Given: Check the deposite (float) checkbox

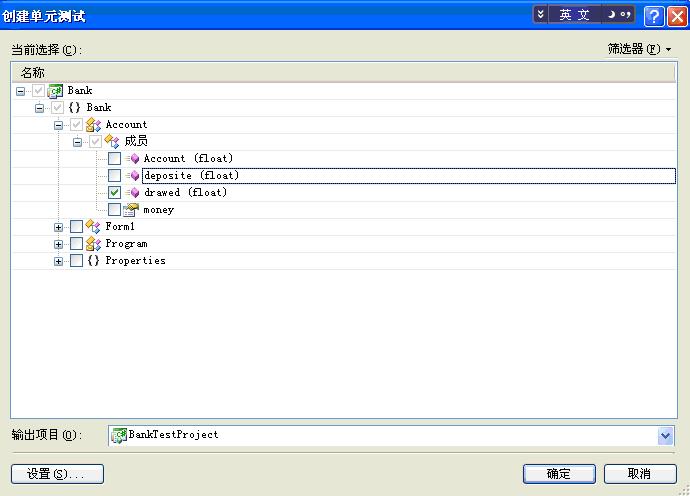Looking at the screenshot, I should pyautogui.click(x=114, y=176).
